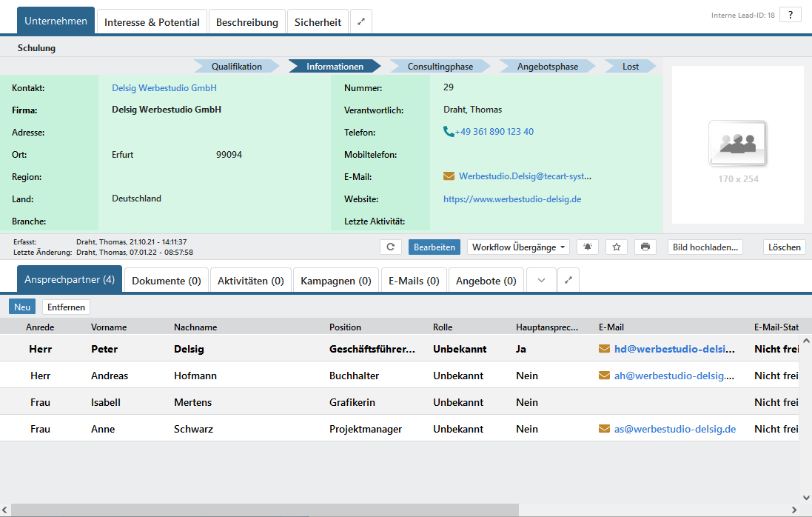
Task: Click the horizontal scrollbar at the bottom
Action: coord(265,510)
